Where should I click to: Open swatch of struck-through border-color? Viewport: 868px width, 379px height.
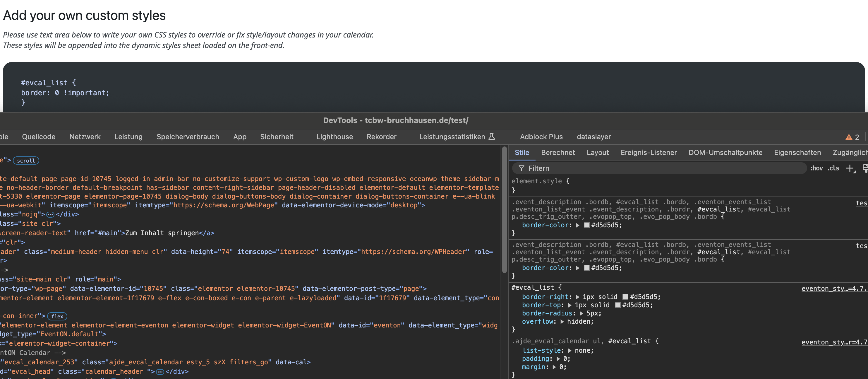[x=587, y=268]
